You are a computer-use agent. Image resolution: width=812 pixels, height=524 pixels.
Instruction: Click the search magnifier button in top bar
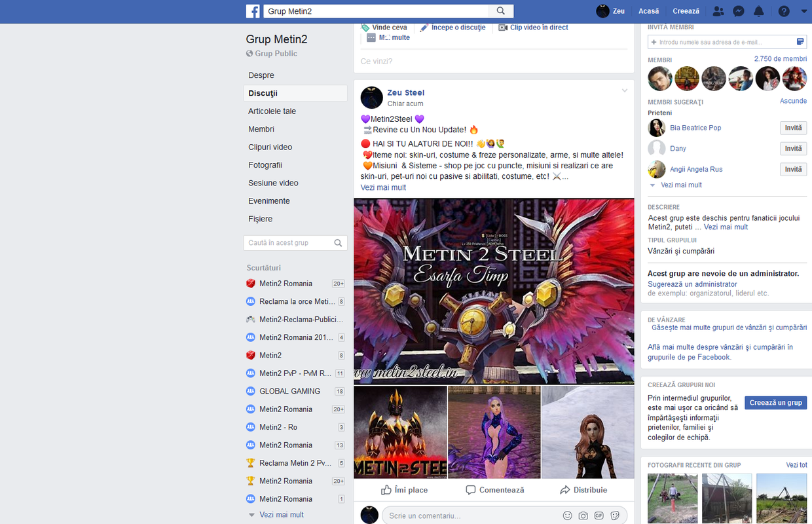501,11
